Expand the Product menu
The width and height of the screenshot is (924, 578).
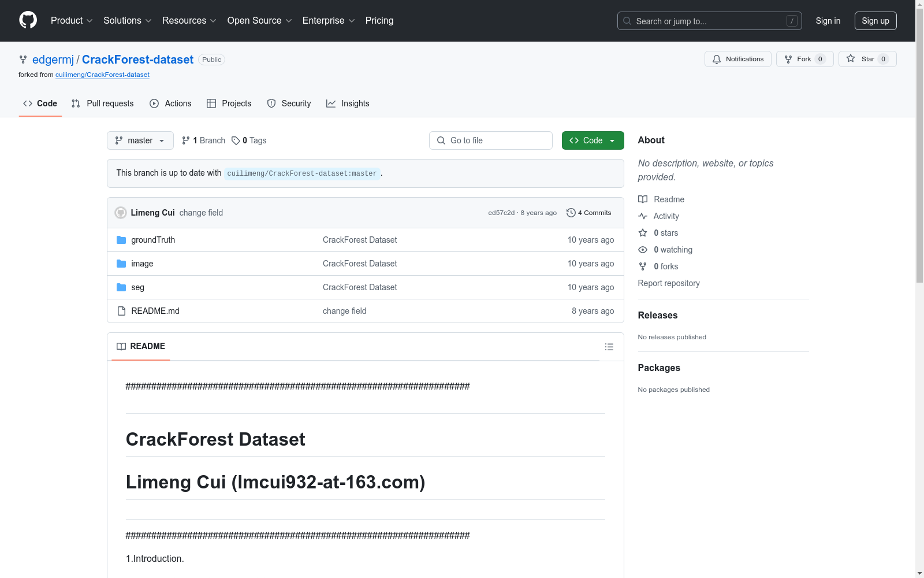(x=72, y=20)
